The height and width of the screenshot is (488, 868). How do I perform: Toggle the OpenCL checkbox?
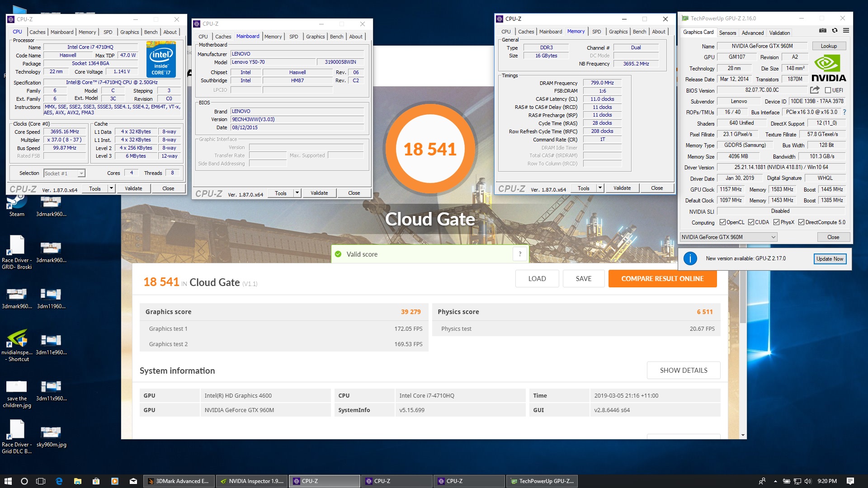(x=722, y=222)
